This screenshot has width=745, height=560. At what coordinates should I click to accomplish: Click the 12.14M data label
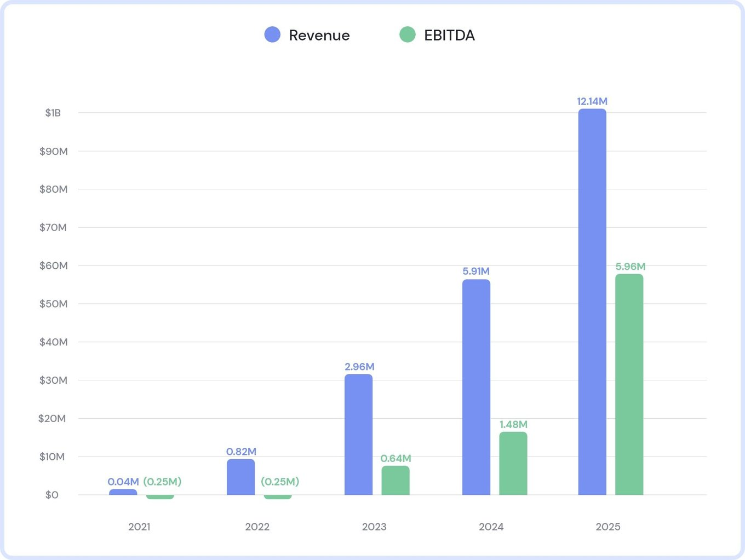[592, 101]
